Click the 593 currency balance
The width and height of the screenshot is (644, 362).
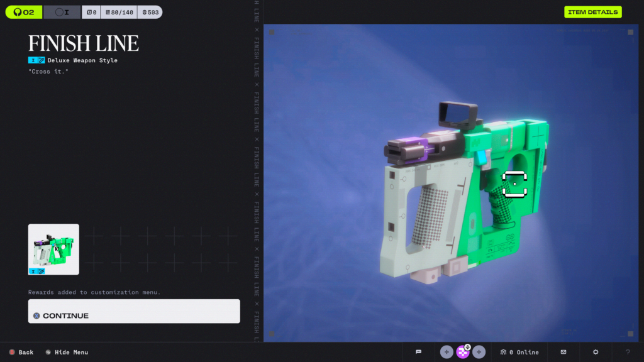tap(150, 12)
